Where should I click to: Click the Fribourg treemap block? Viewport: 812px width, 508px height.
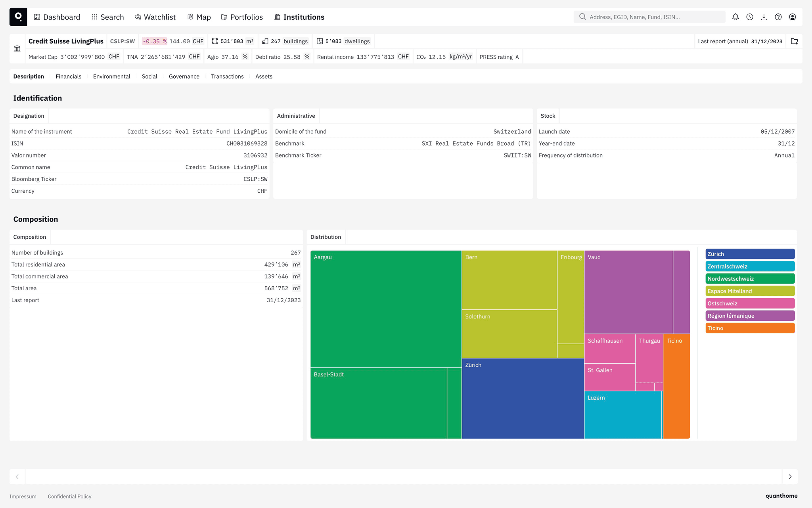[571, 297]
